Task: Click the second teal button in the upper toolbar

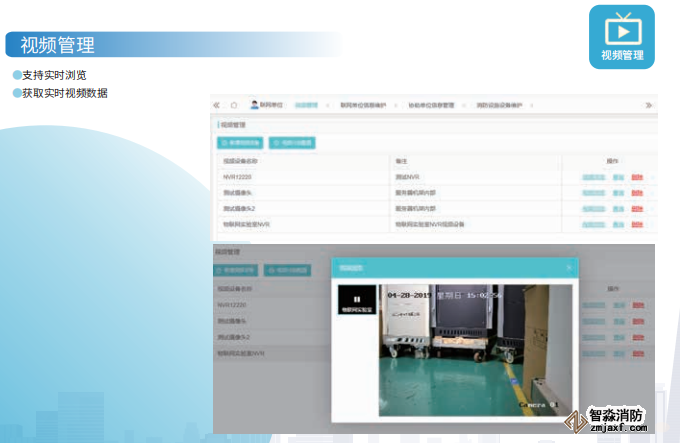Action: click(292, 143)
